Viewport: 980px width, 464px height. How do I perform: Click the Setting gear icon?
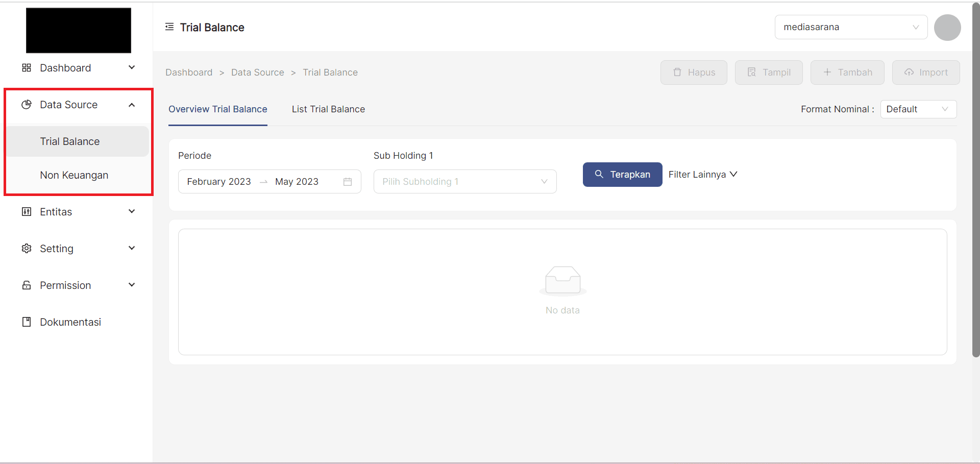(27, 249)
